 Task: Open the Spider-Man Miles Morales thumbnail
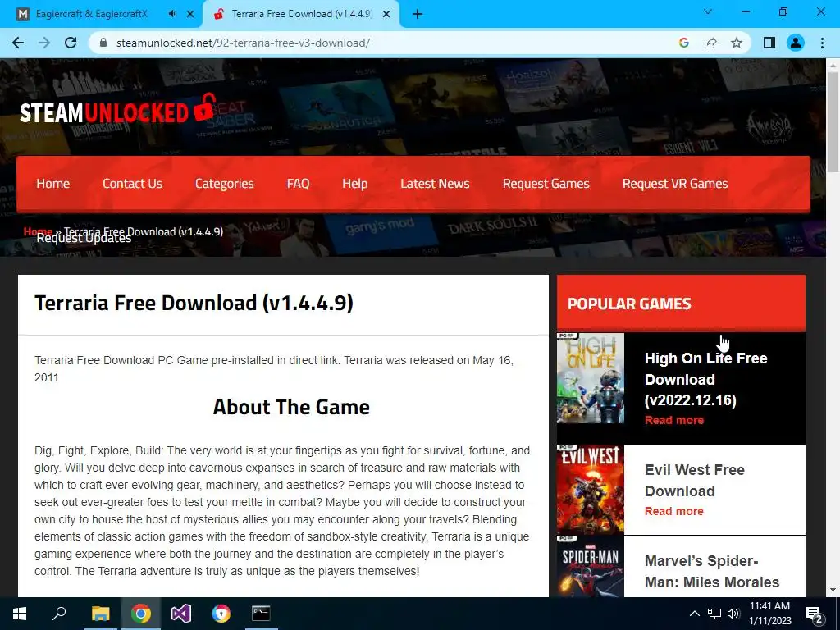591,567
